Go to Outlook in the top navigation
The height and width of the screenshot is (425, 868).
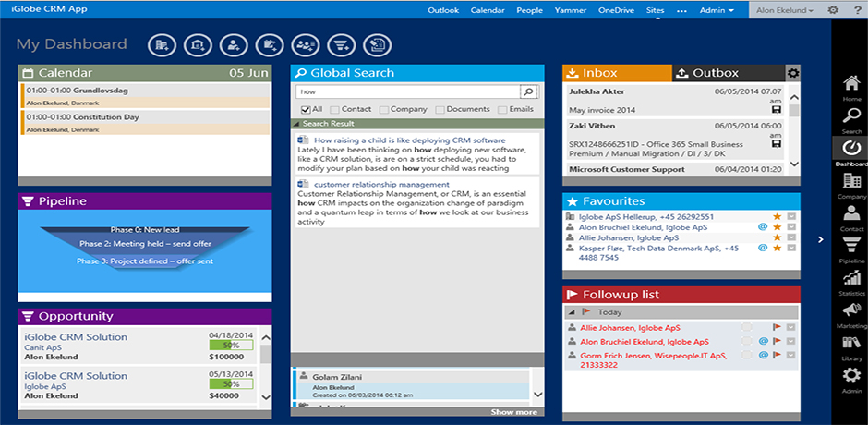pyautogui.click(x=443, y=10)
